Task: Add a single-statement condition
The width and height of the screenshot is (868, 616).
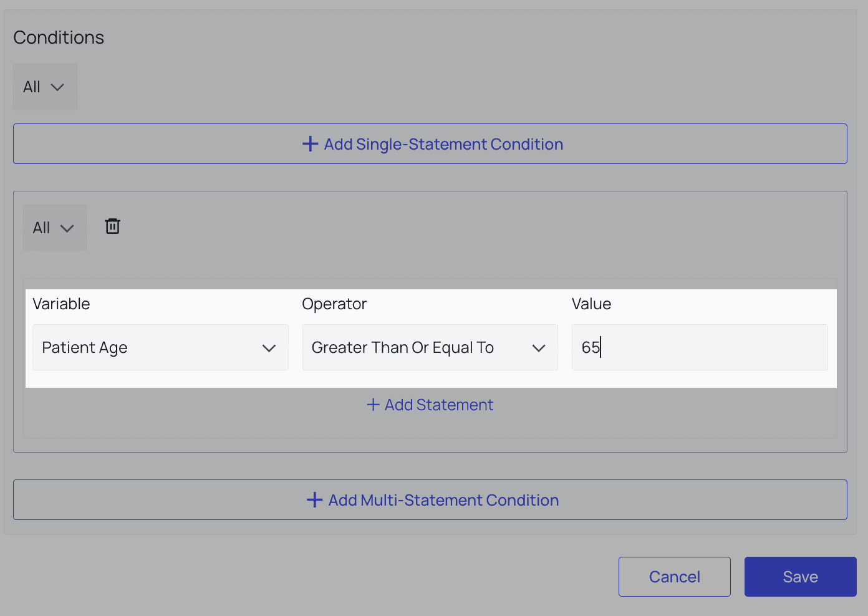Action: pos(430,144)
